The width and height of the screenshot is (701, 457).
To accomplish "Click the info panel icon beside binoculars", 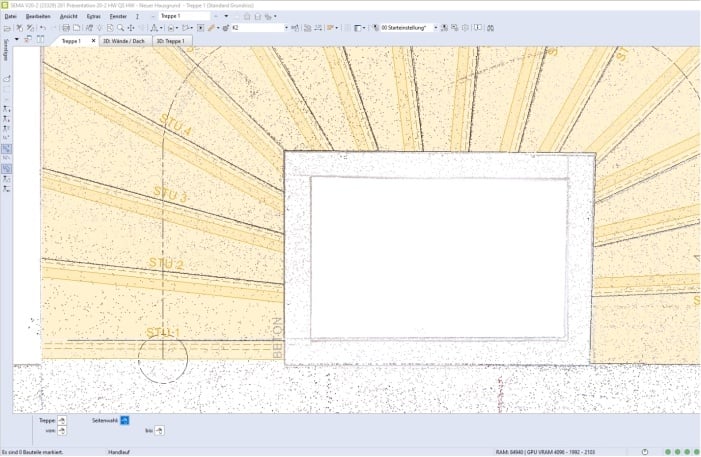I will pos(478,27).
